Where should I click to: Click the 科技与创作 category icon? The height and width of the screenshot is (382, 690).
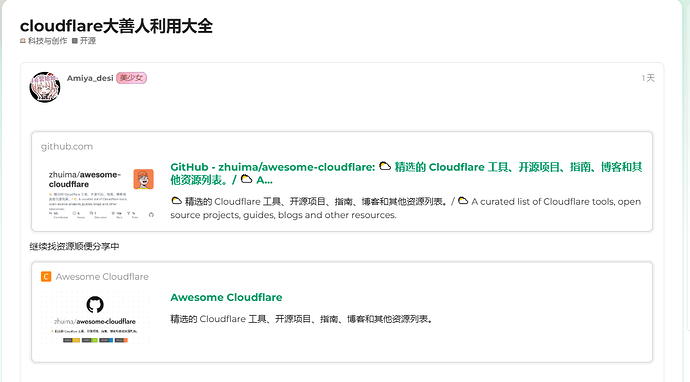tap(23, 41)
